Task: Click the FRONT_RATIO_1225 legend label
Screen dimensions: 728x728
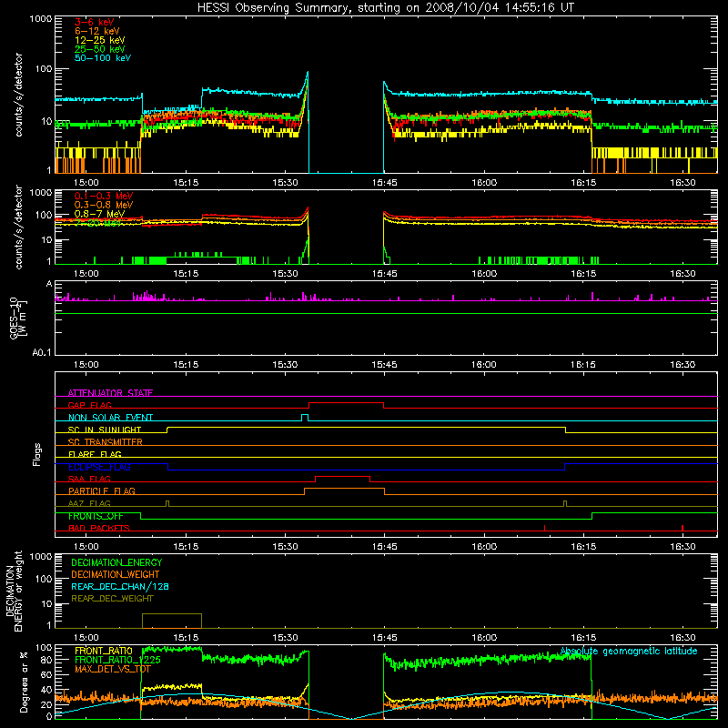Action: (117, 660)
